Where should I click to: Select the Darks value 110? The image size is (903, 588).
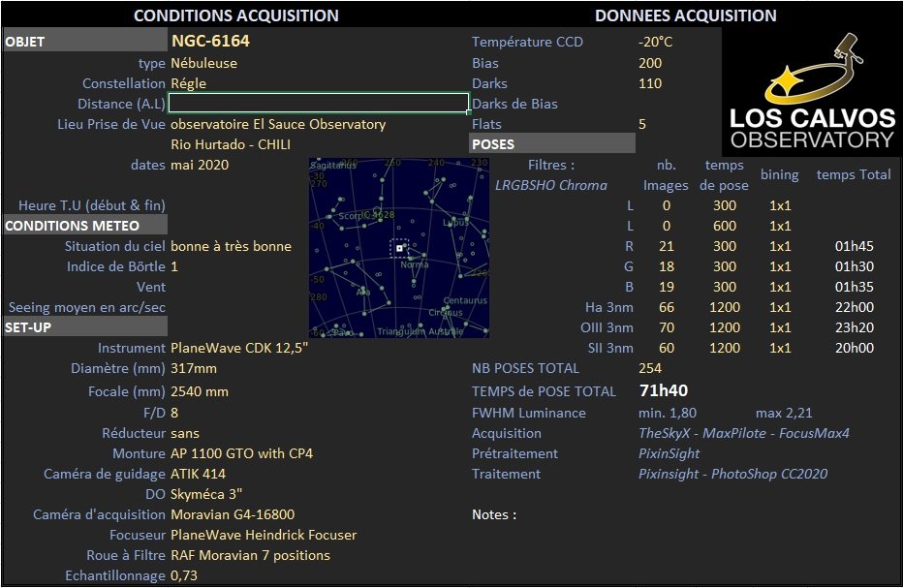coord(650,83)
